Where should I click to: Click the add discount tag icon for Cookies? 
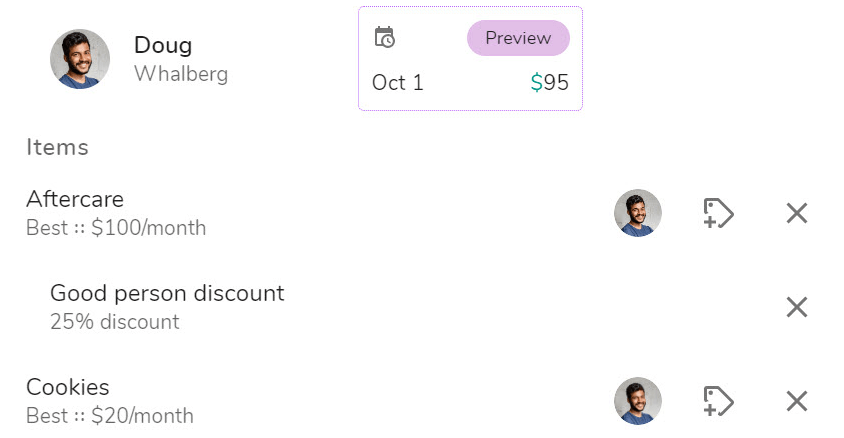tap(718, 401)
